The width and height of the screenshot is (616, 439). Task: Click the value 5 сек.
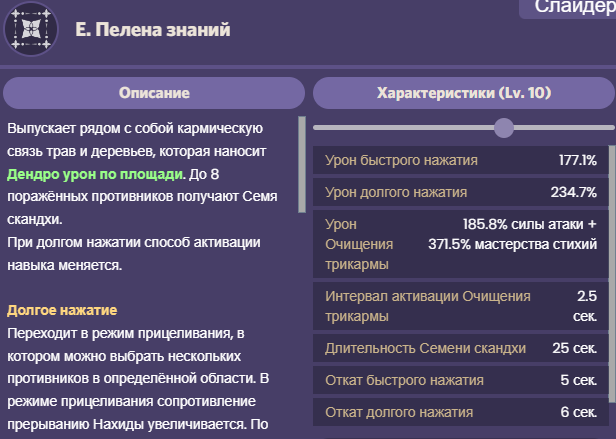(579, 380)
